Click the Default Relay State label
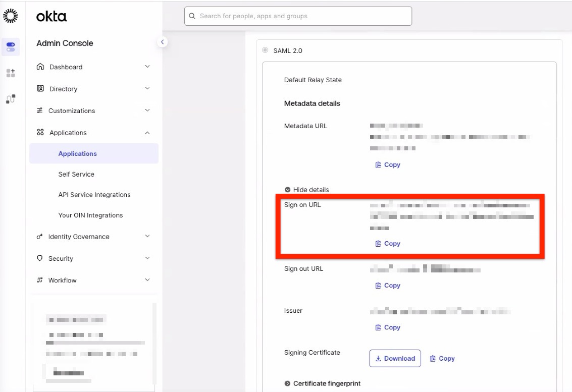Image resolution: width=572 pixels, height=392 pixels. pos(313,80)
